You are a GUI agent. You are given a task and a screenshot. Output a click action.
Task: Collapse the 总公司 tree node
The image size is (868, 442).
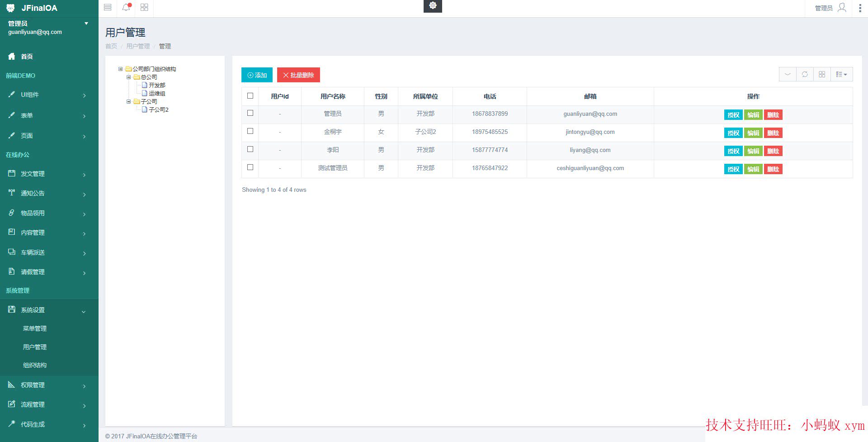[x=128, y=77]
